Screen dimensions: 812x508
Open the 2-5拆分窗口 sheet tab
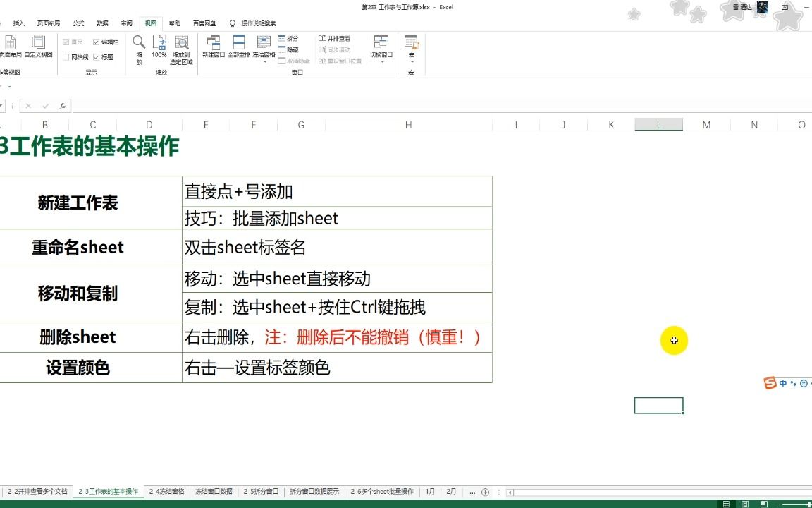pyautogui.click(x=262, y=492)
